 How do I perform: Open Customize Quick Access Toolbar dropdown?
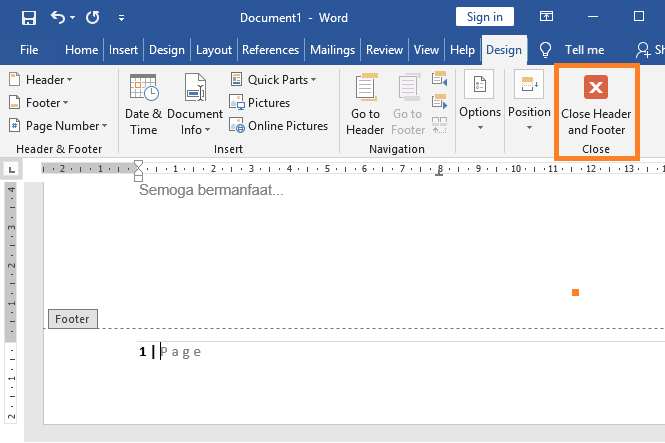point(121,18)
